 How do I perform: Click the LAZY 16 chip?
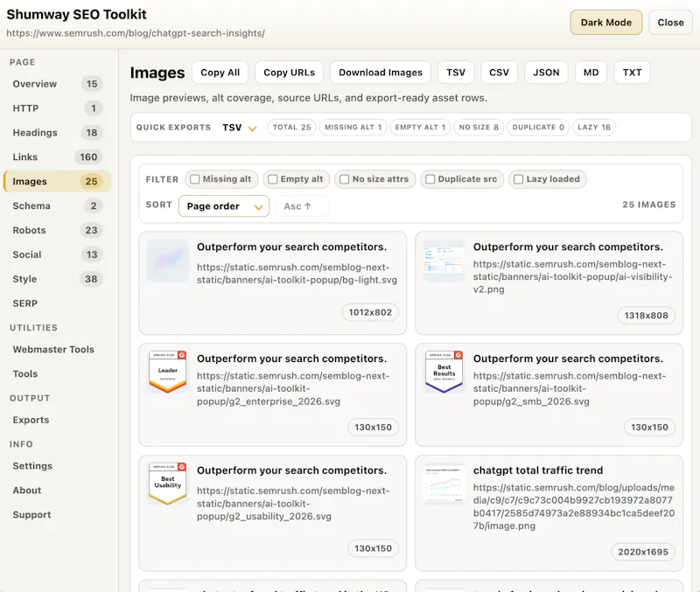click(594, 127)
